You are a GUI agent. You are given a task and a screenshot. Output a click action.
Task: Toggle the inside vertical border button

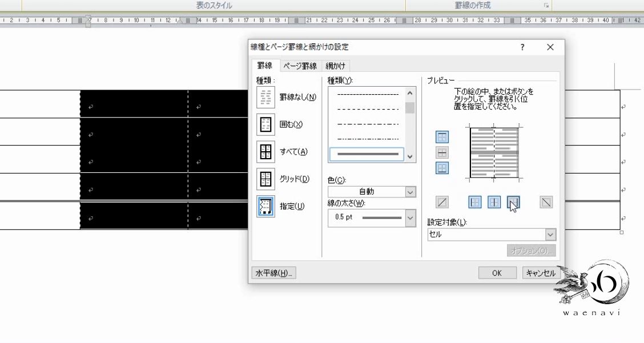coord(494,202)
